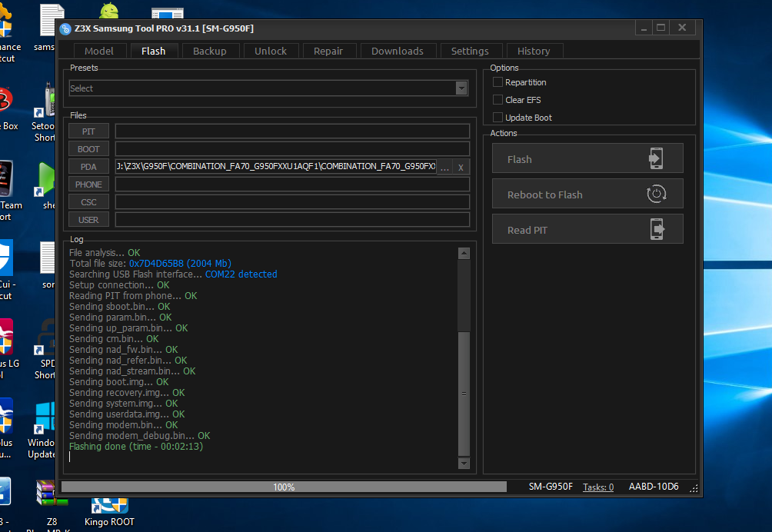
Task: Click the PHONE file path field
Action: click(292, 185)
